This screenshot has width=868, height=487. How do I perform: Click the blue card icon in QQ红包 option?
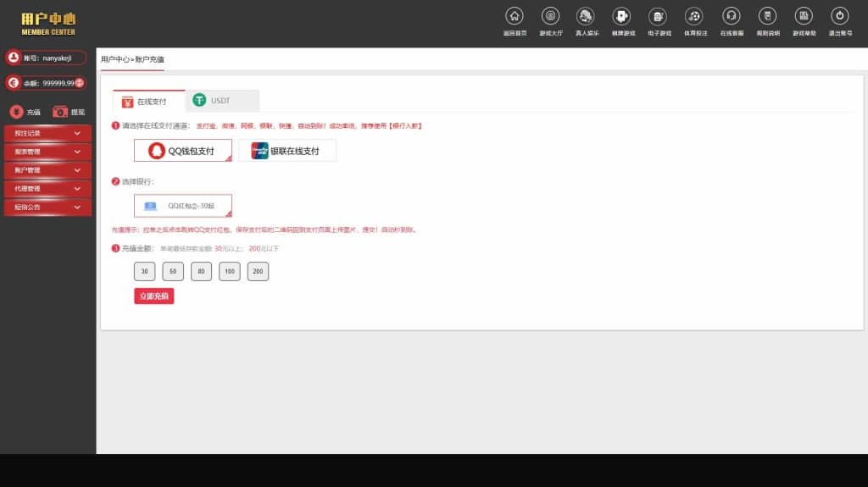(x=150, y=206)
